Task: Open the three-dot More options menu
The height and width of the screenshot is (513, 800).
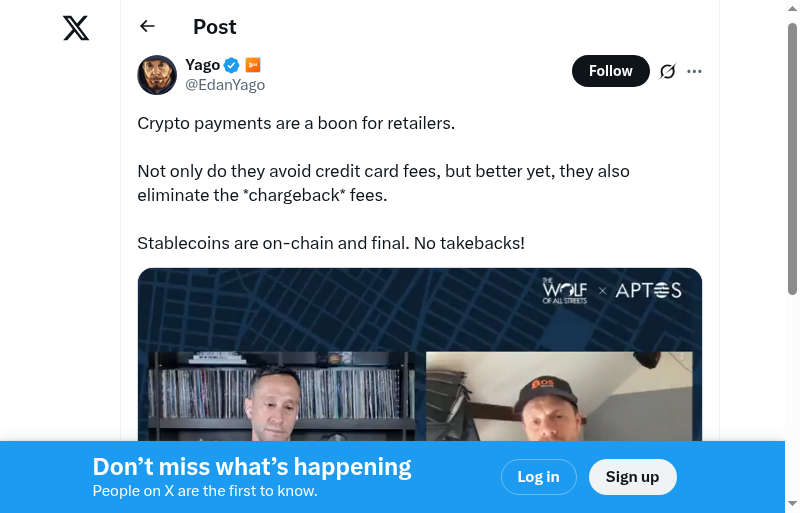Action: (x=695, y=71)
